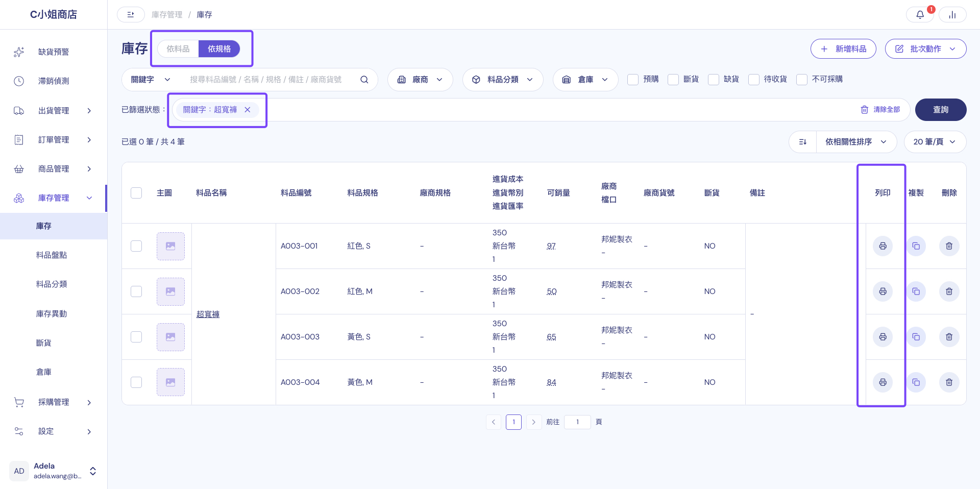Enable the 斷貨 filter checkbox
The width and height of the screenshot is (980, 489).
(673, 80)
